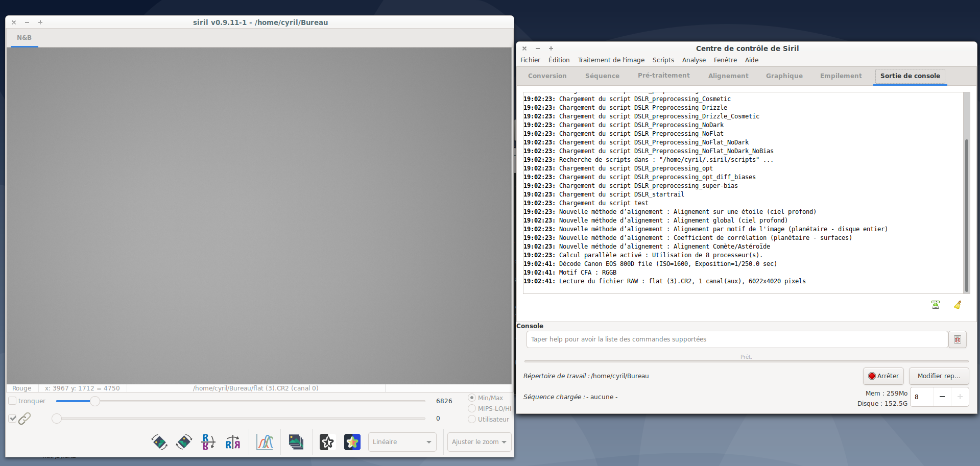Click the 'Lecture du fichier RAW' log line

coord(664,281)
